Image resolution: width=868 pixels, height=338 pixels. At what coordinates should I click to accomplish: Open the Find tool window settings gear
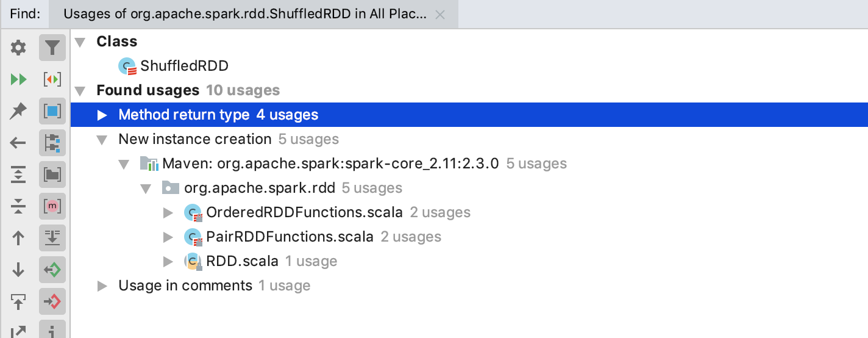pos(19,48)
